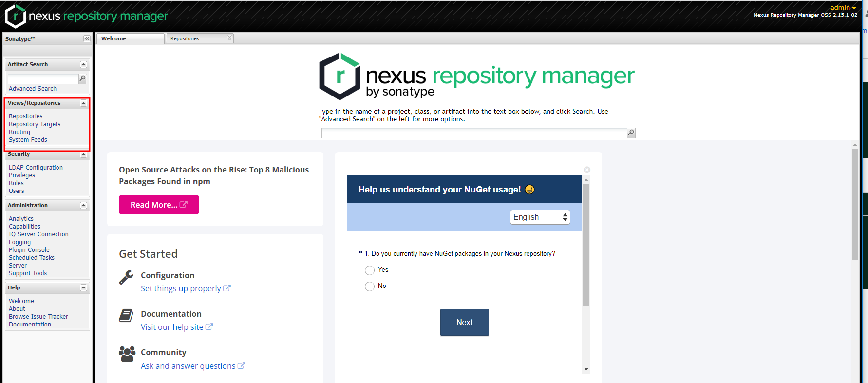Collapse the Artifact Search section
The image size is (868, 383).
click(x=83, y=64)
